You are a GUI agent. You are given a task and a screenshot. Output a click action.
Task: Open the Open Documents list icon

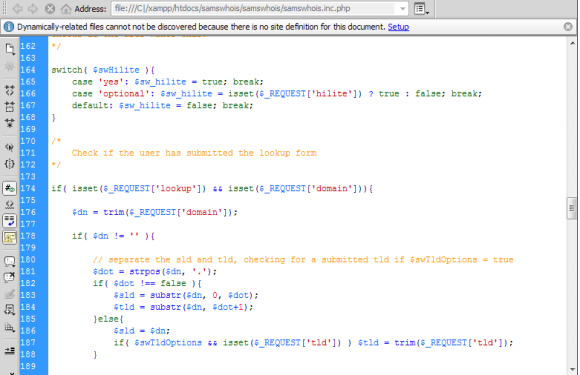click(10, 48)
